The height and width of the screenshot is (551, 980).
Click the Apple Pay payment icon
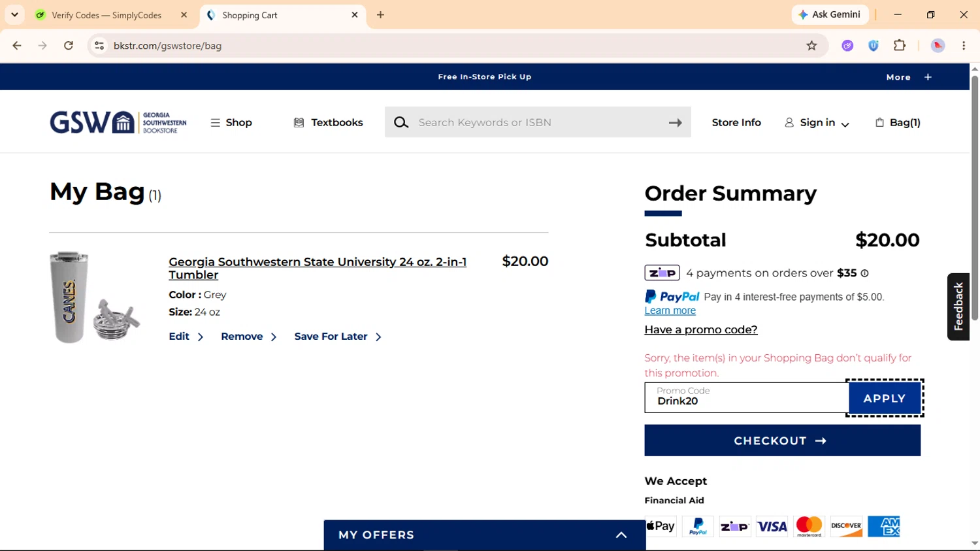point(661,526)
